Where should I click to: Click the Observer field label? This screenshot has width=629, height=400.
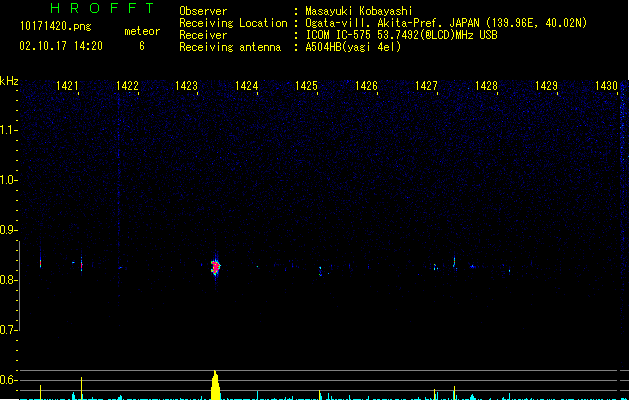(x=203, y=11)
